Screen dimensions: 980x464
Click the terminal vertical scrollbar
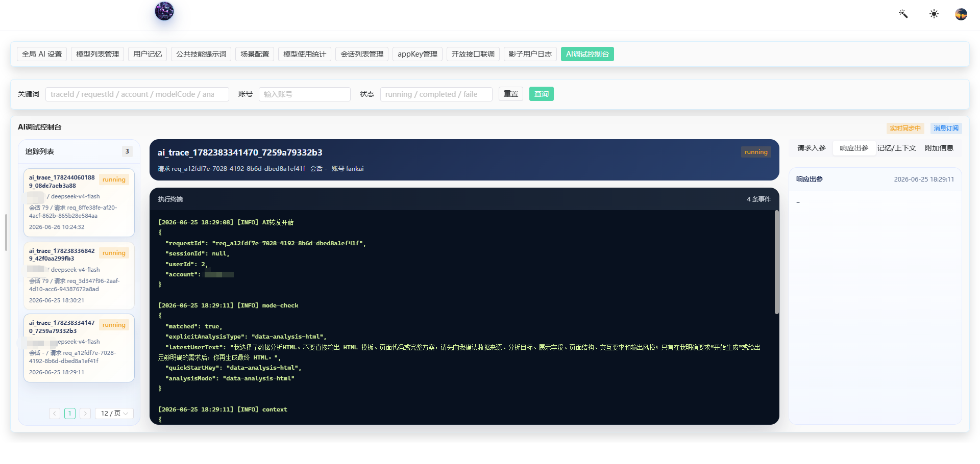click(x=777, y=262)
